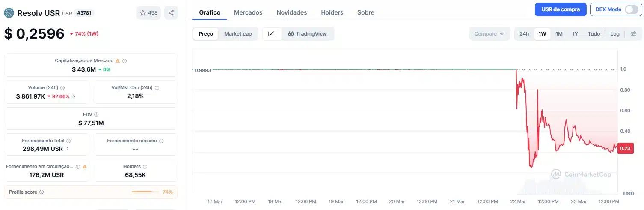Image resolution: width=644 pixels, height=210 pixels.
Task: Open the Mercados tab
Action: tap(248, 12)
